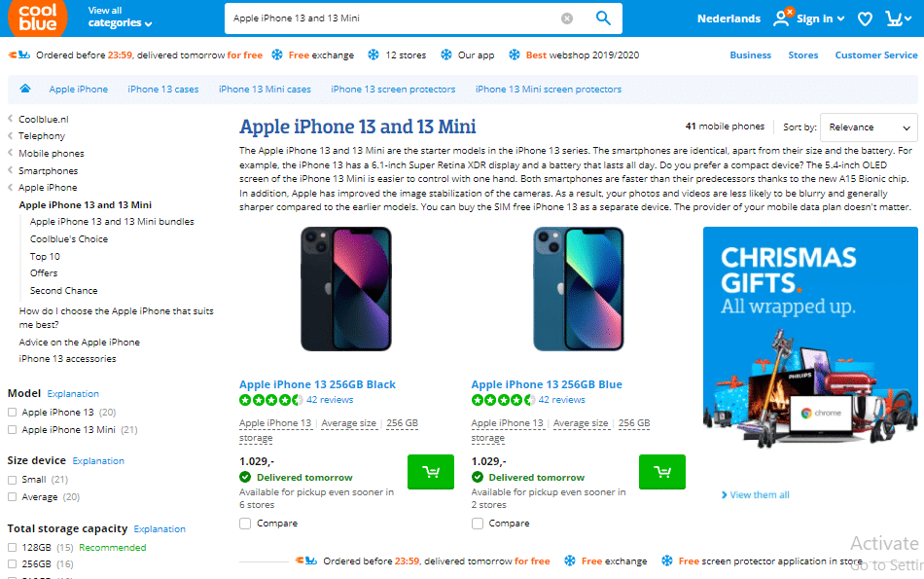Check the Small size device filter
The width and height of the screenshot is (924, 579).
(x=13, y=480)
